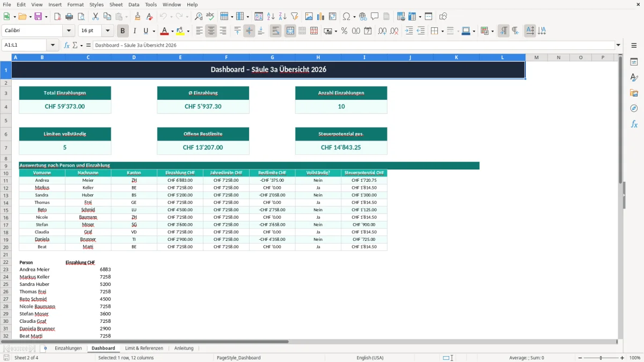Cut the selection with the scissors icon

(95, 17)
